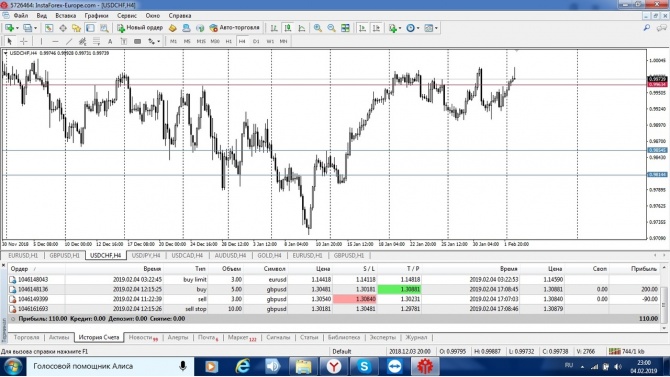Click the green T/P cell 1.30881
Viewport: 670px width, 377px height.
[399, 289]
